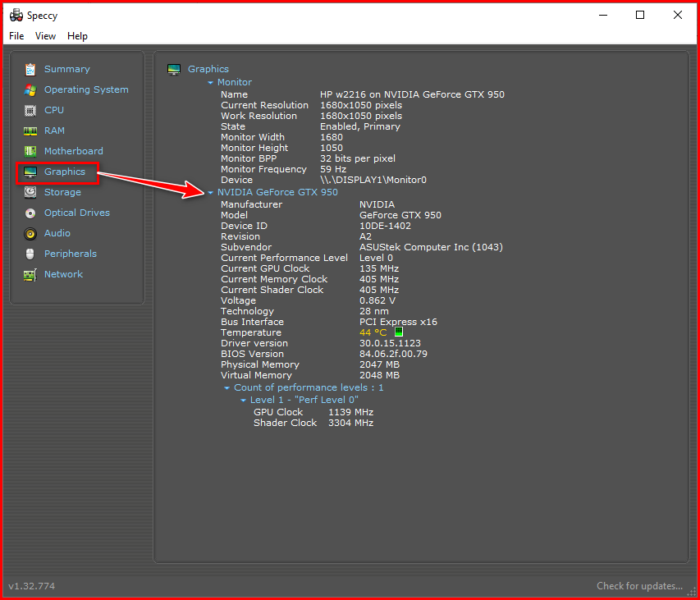The height and width of the screenshot is (600, 700).
Task: Click the Graphics heading link
Action: (x=208, y=69)
